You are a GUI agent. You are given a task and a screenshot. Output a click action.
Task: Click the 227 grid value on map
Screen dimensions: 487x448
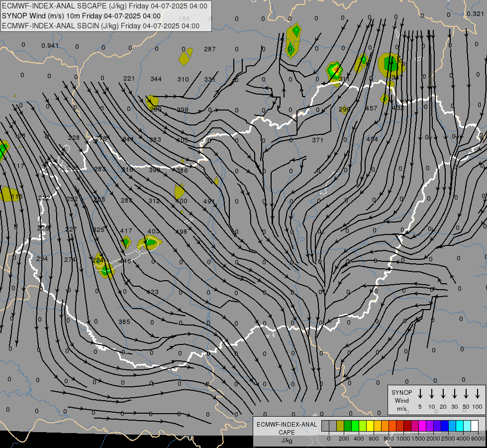pyautogui.click(x=71, y=229)
